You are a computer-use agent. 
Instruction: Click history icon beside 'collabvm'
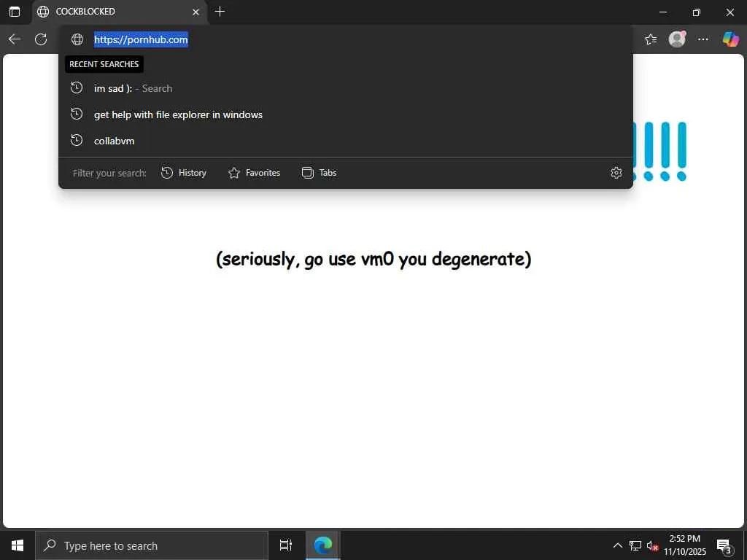[77, 141]
